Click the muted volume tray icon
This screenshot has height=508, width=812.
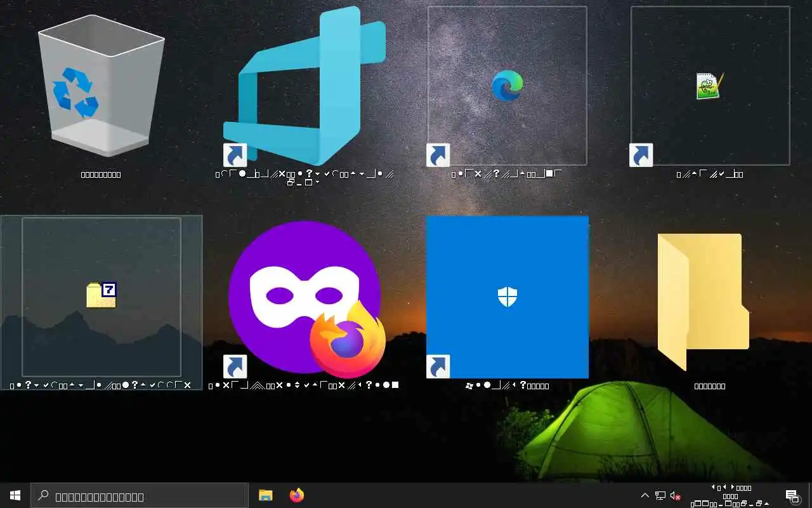(676, 495)
